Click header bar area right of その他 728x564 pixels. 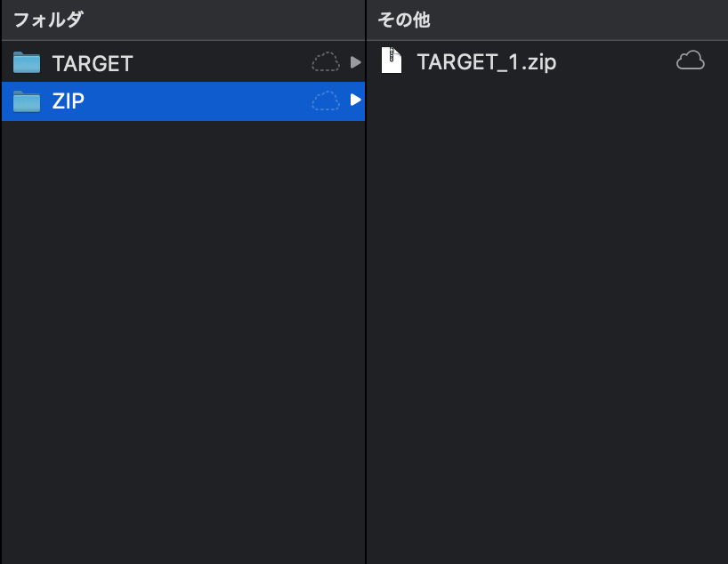tap(578, 20)
